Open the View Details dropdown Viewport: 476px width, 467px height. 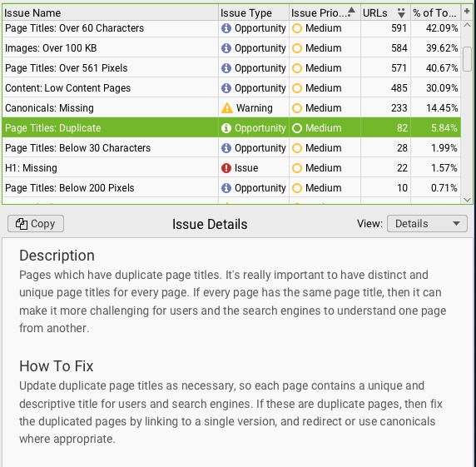pyautogui.click(x=427, y=224)
